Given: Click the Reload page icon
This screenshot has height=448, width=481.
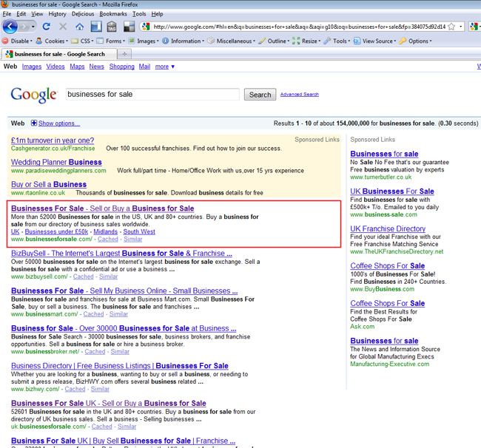Looking at the screenshot, I should coord(47,27).
